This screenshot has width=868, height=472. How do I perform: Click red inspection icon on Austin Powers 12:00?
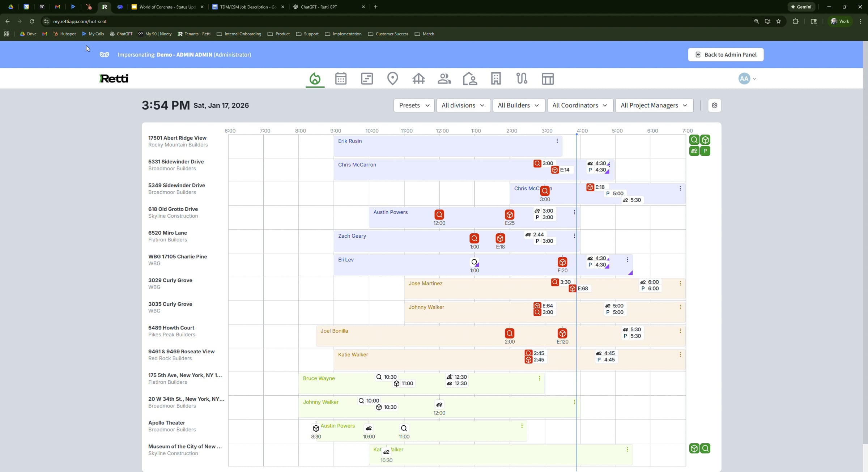[439, 215]
